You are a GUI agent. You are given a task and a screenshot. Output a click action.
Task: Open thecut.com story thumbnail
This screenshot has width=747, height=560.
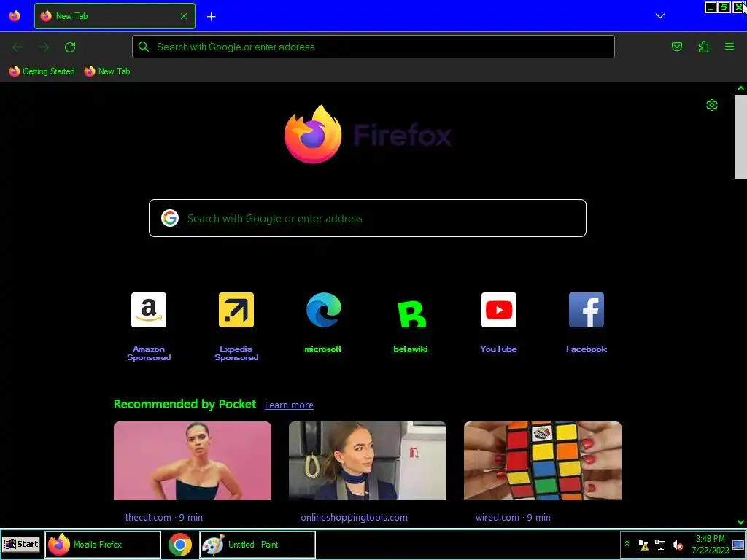193,461
